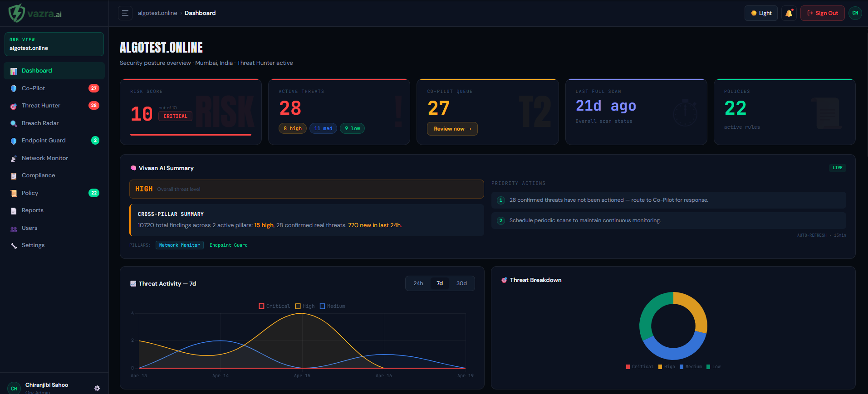Click the HIGH overall threat level banner

click(x=307, y=189)
